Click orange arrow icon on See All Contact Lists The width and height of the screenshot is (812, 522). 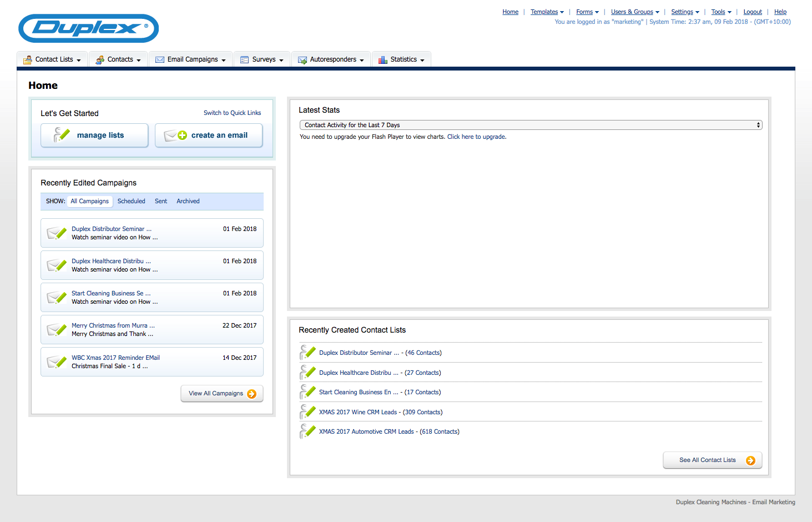coord(750,460)
